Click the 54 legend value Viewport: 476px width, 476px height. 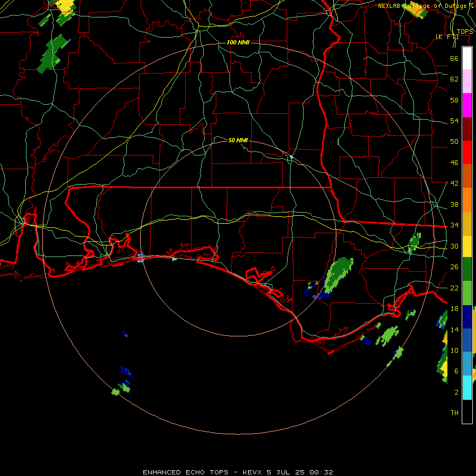pyautogui.click(x=454, y=121)
